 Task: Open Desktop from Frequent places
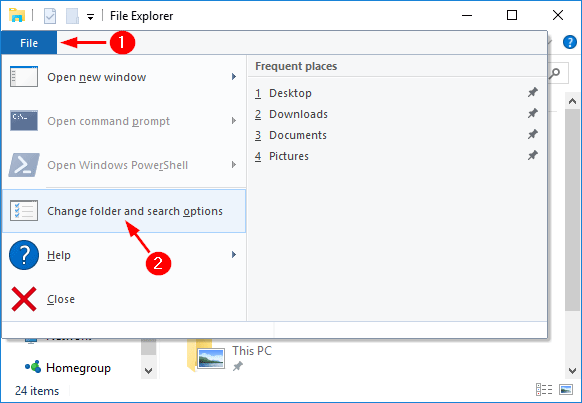pos(396,93)
